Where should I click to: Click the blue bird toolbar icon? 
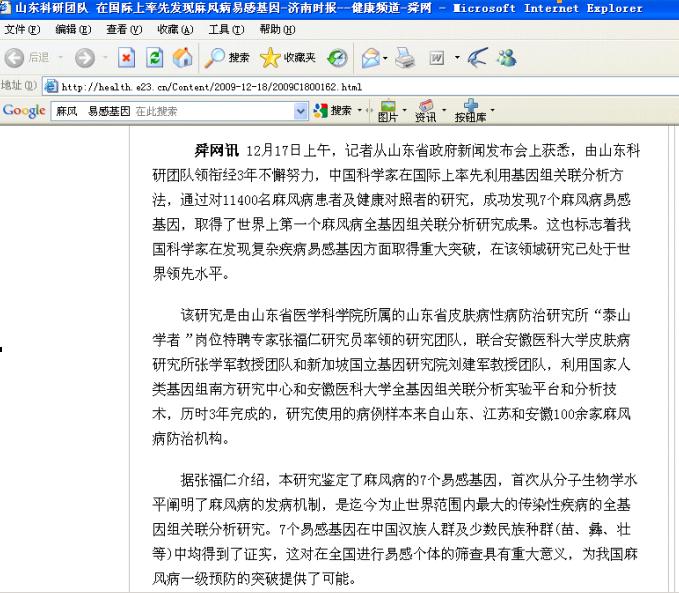click(x=478, y=58)
